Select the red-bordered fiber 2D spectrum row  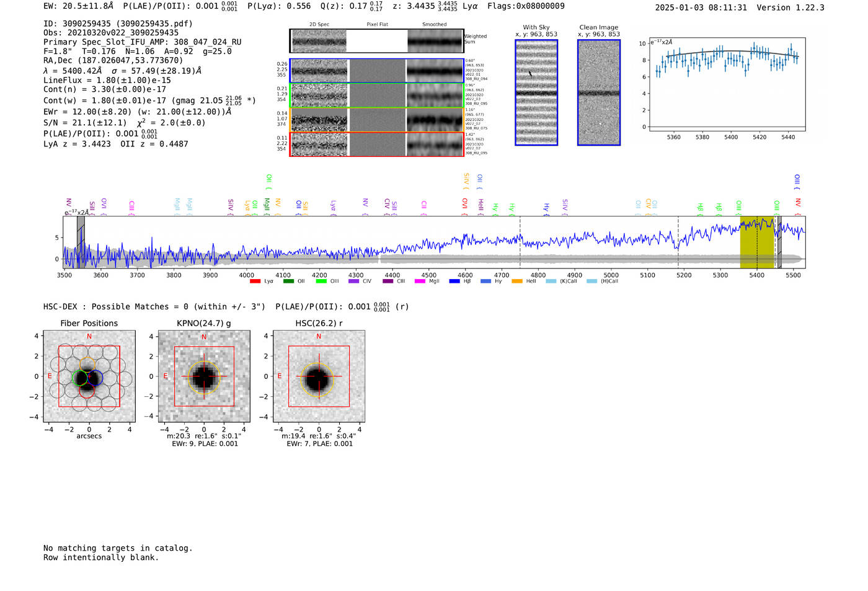[377, 144]
